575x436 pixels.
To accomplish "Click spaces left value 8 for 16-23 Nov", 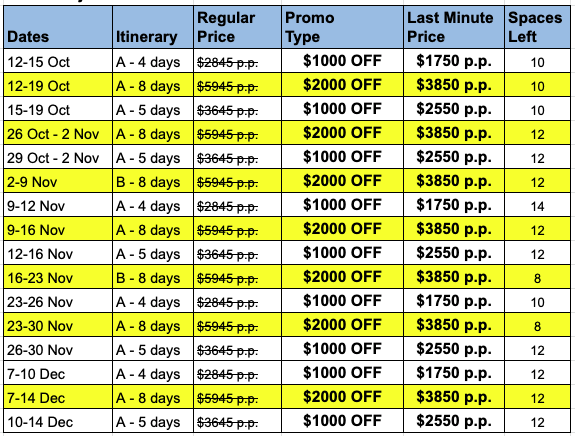I will point(537,277).
